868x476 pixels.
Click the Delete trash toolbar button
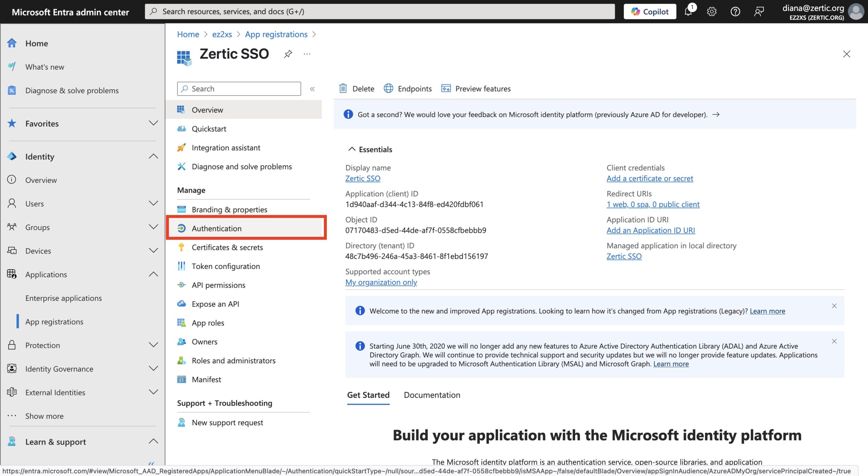point(357,89)
